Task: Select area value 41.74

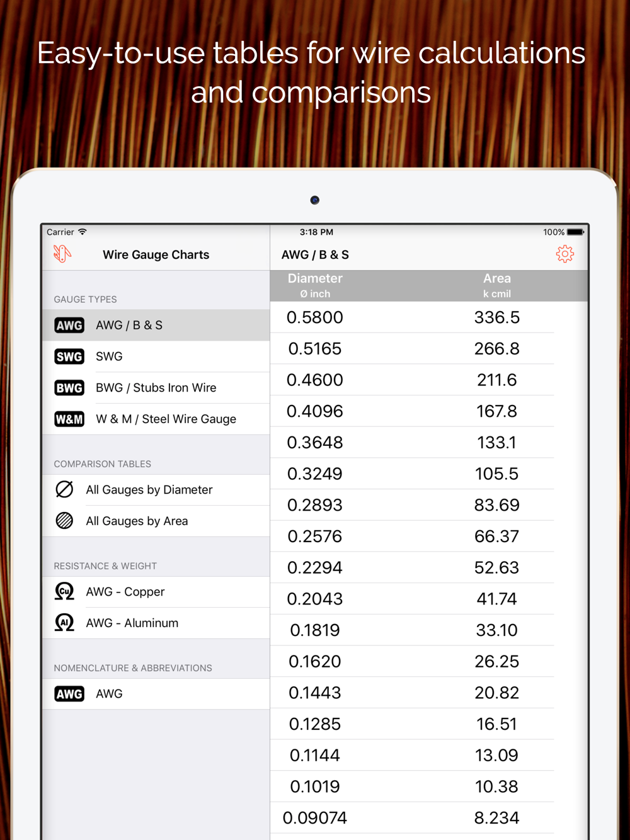Action: pos(497,599)
